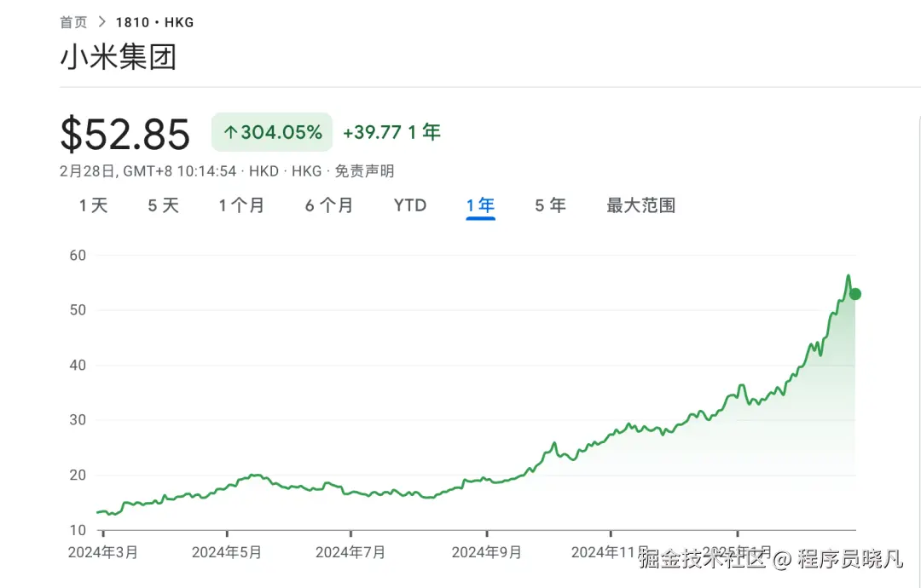Open the 1个月 chart view
This screenshot has height=588, width=921.
242,205
